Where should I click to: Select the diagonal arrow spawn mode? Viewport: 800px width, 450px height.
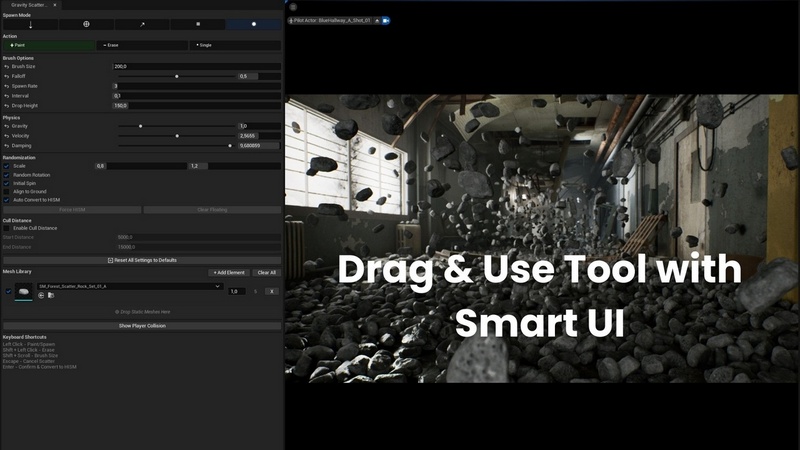[x=142, y=23]
